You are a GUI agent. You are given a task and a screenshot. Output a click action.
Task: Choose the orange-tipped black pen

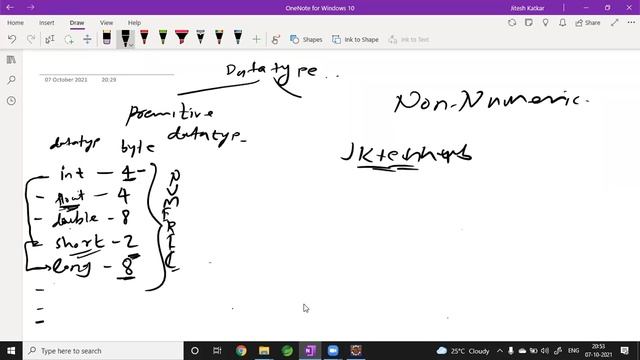tap(219, 38)
